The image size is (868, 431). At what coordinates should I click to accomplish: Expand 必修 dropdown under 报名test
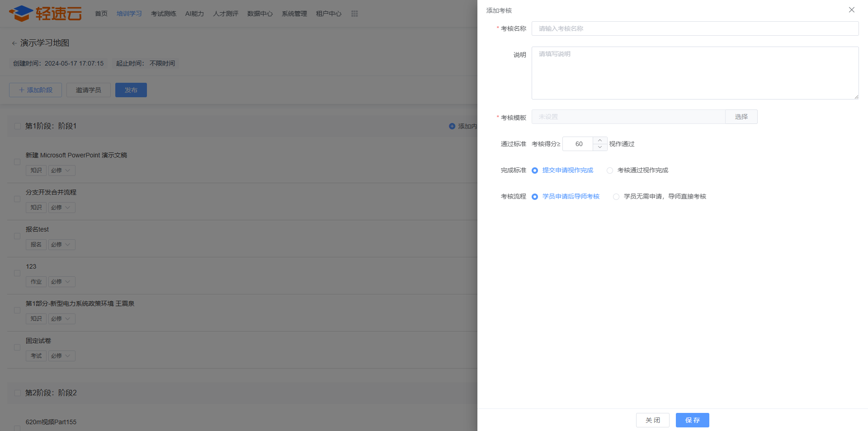click(x=61, y=245)
